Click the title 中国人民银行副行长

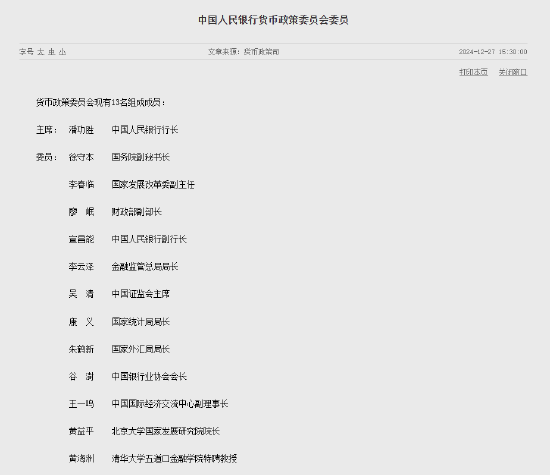click(149, 239)
